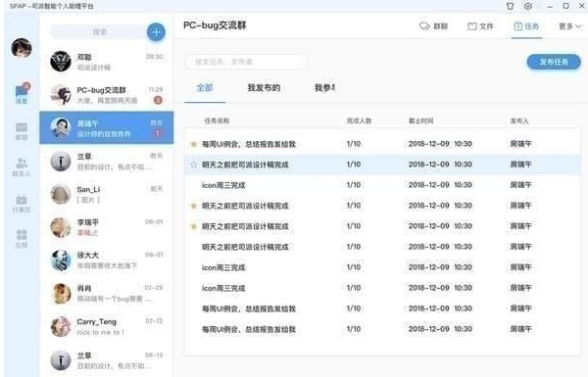Open the Contacts icon in sidebar
The image size is (588, 377).
pos(22,166)
